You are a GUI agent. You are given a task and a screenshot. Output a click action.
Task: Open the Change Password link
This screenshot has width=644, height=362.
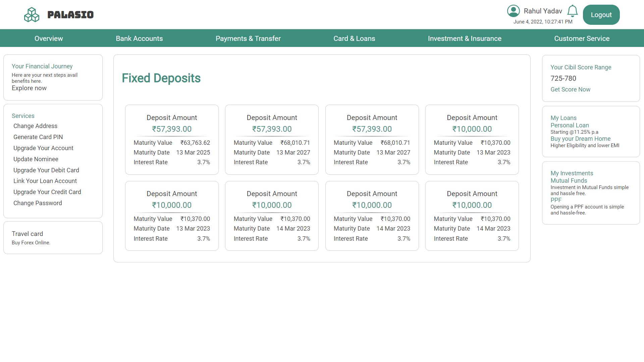pos(38,203)
